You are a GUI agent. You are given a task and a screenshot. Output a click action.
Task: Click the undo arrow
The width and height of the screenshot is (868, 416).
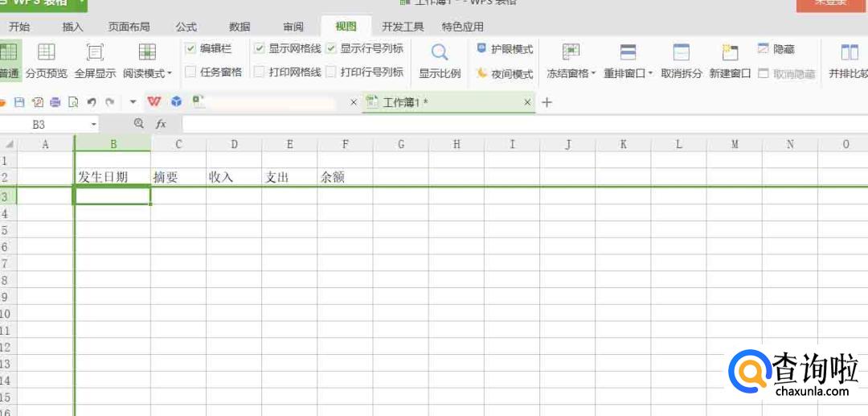click(92, 102)
